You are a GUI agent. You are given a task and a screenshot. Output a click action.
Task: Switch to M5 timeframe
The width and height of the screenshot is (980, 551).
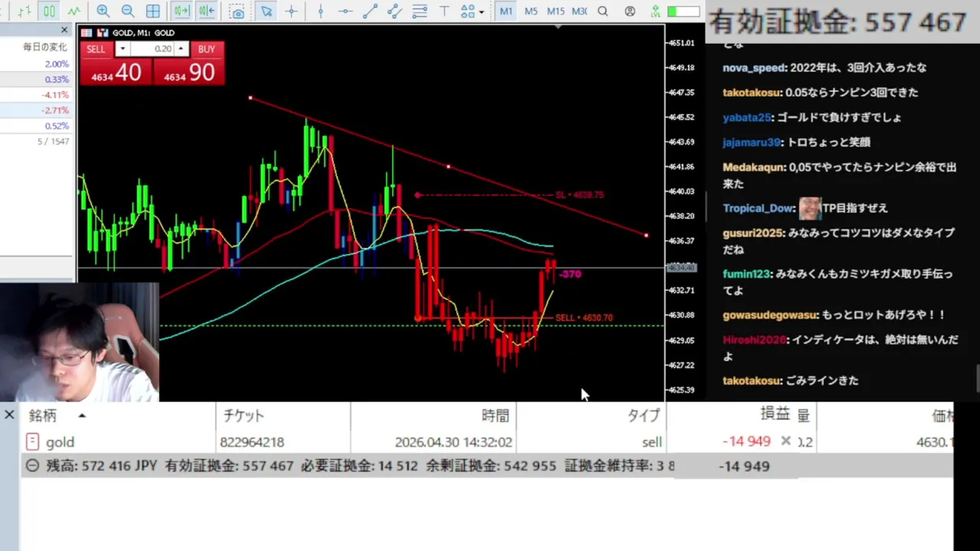click(x=531, y=11)
